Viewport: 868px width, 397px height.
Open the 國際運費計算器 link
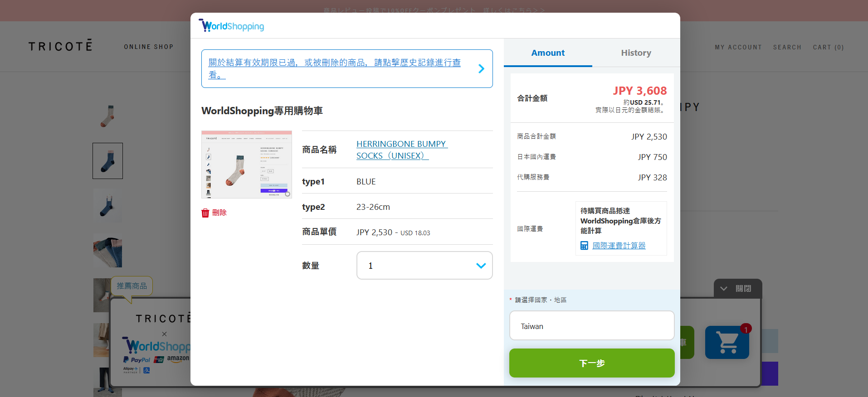coord(619,246)
